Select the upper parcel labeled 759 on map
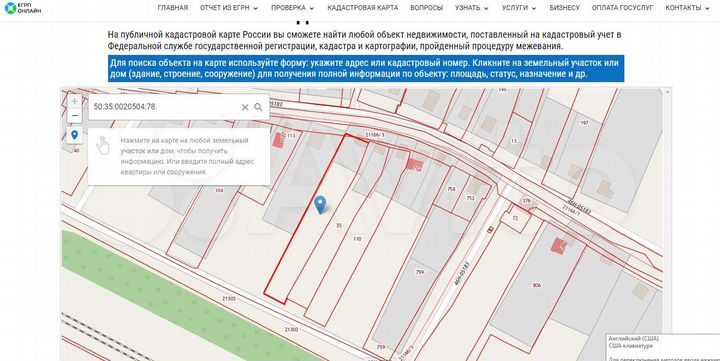 coord(420,272)
